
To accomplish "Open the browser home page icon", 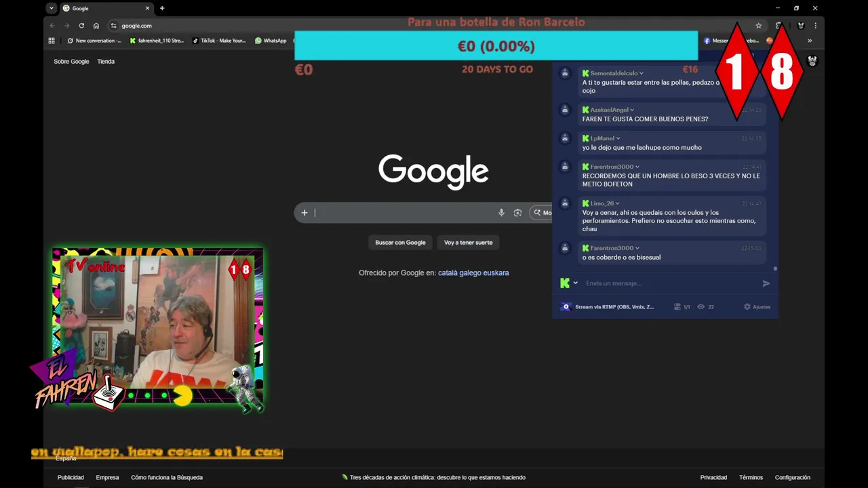I will pyautogui.click(x=96, y=26).
